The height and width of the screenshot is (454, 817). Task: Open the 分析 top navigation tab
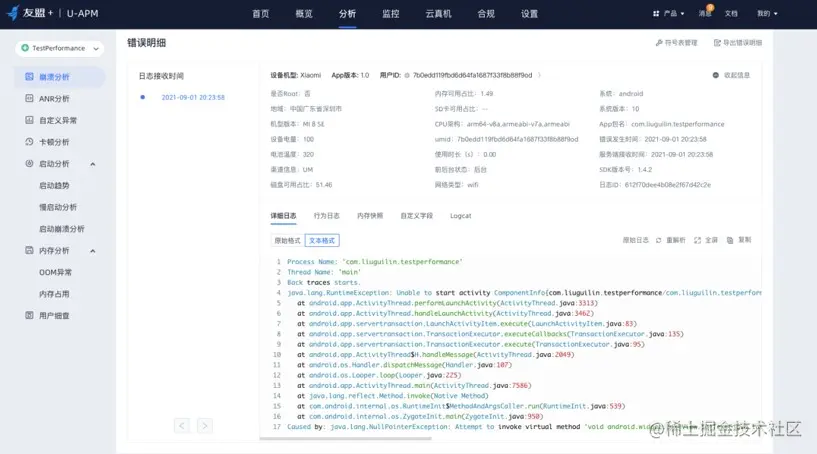pos(347,14)
